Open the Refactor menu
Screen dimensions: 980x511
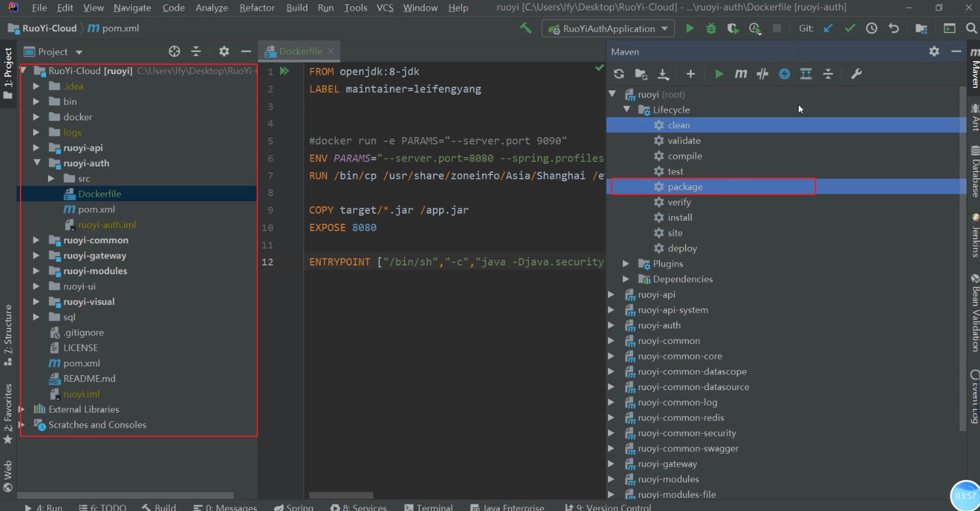point(257,7)
